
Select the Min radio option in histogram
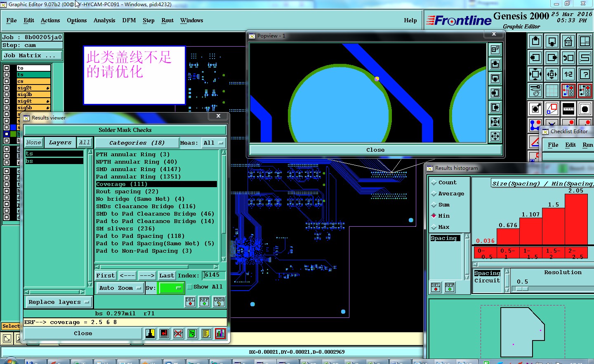441,216
